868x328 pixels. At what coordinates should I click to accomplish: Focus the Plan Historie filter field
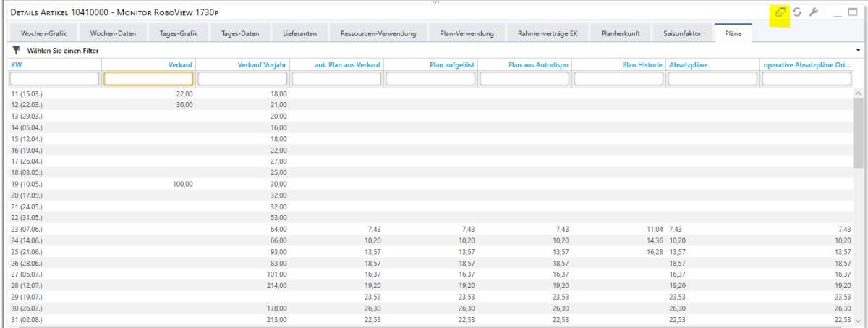coord(618,79)
